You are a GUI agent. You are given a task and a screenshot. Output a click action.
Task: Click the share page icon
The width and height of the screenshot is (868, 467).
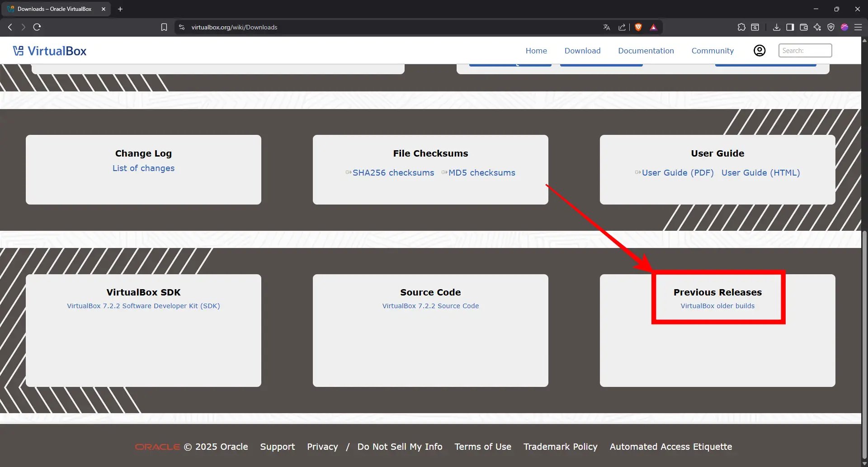point(622,27)
